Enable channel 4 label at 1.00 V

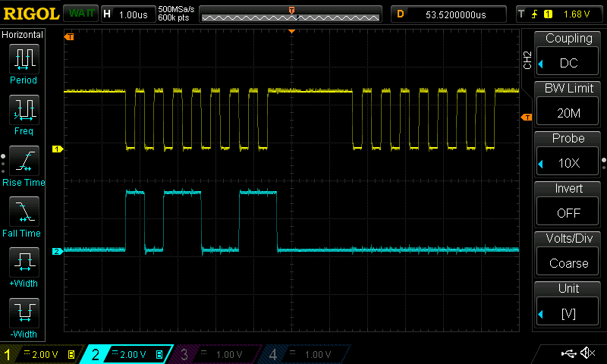click(x=306, y=354)
